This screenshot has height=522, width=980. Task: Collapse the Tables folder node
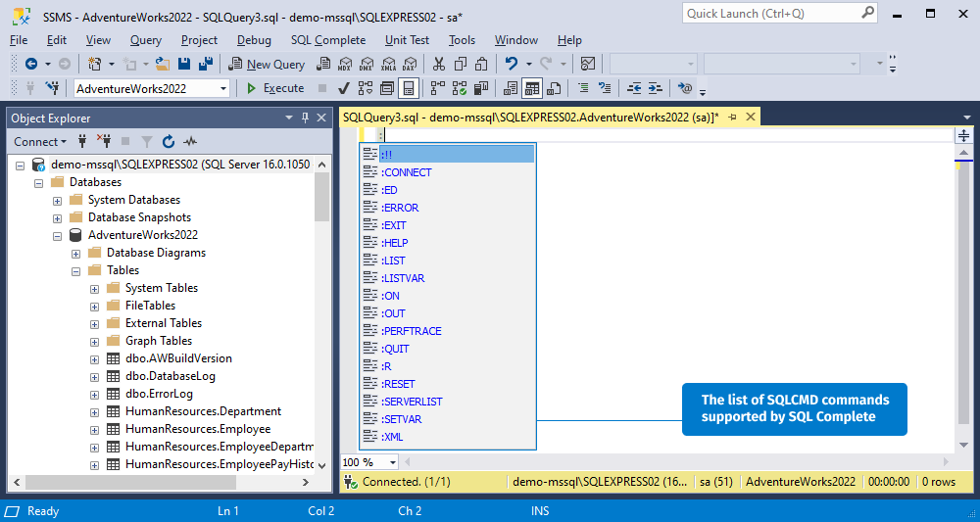click(x=76, y=271)
